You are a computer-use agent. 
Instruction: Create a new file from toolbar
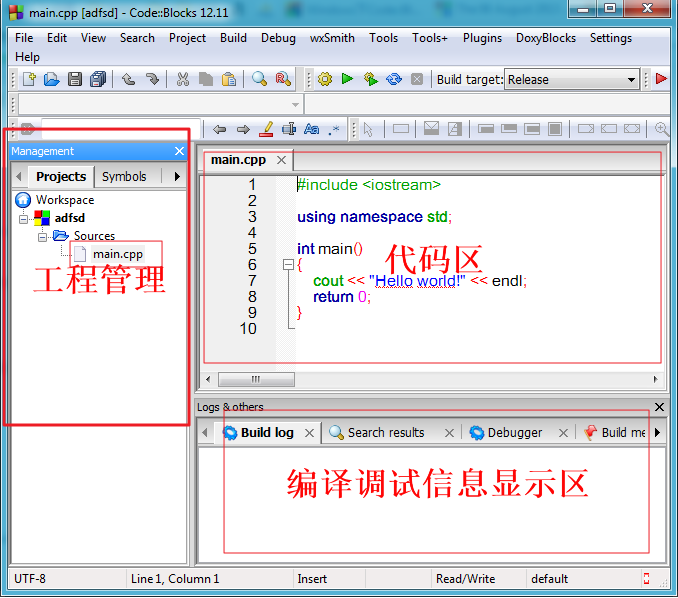[29, 80]
